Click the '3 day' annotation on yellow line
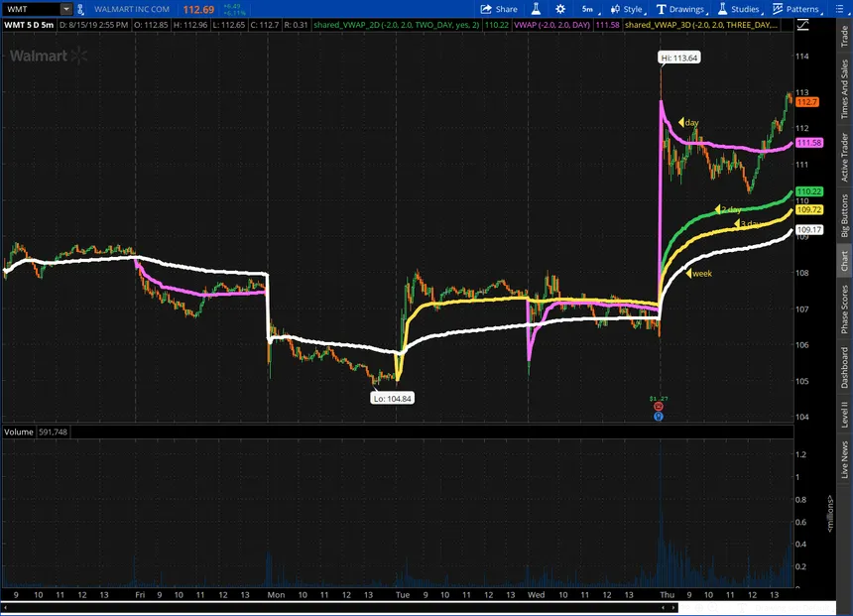Image resolution: width=853 pixels, height=616 pixels. (x=748, y=223)
